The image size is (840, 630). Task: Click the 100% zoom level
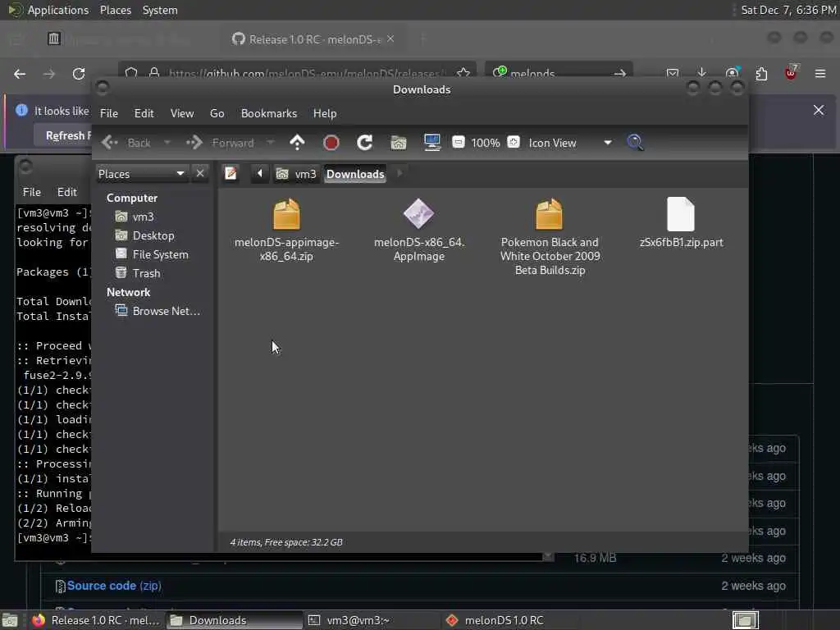486,143
